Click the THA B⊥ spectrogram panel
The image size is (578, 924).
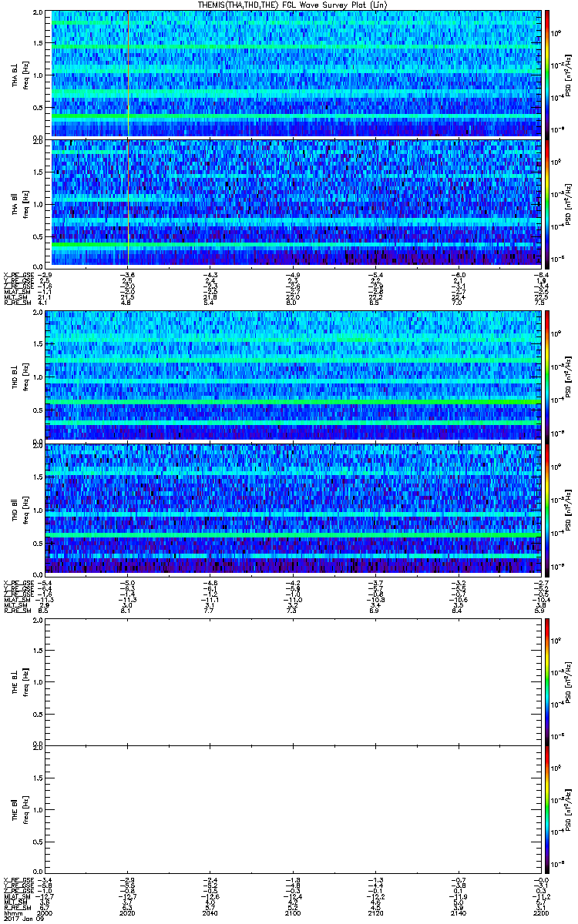click(x=293, y=74)
